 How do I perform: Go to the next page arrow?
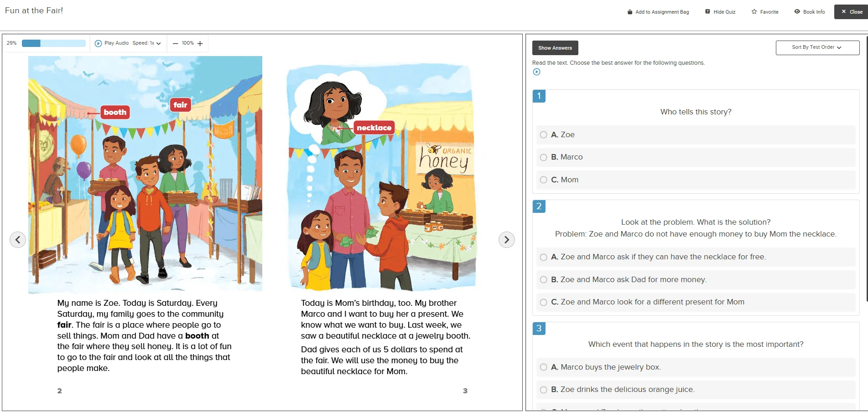[x=506, y=240]
